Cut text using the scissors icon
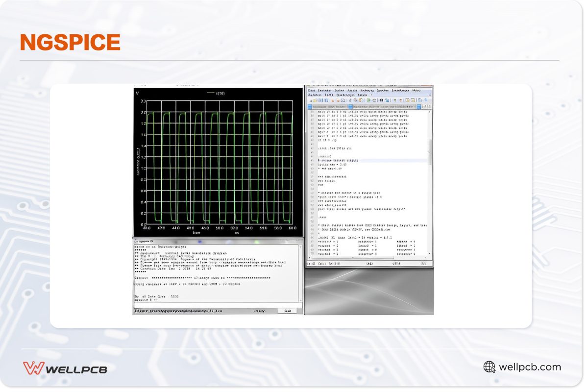 pos(350,100)
